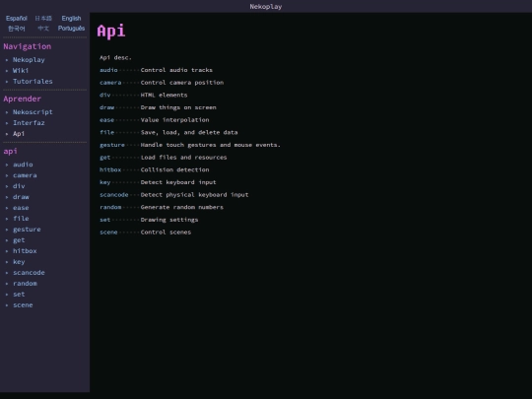Screen dimensions: 532x399
Task: Go to camera in api sidebar
Action: [25, 175]
